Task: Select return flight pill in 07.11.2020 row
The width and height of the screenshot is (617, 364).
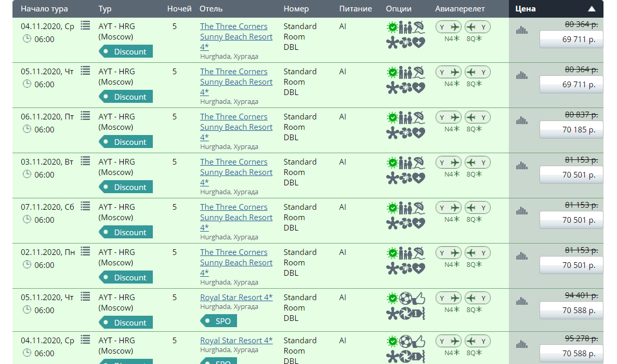Action: [x=477, y=208]
